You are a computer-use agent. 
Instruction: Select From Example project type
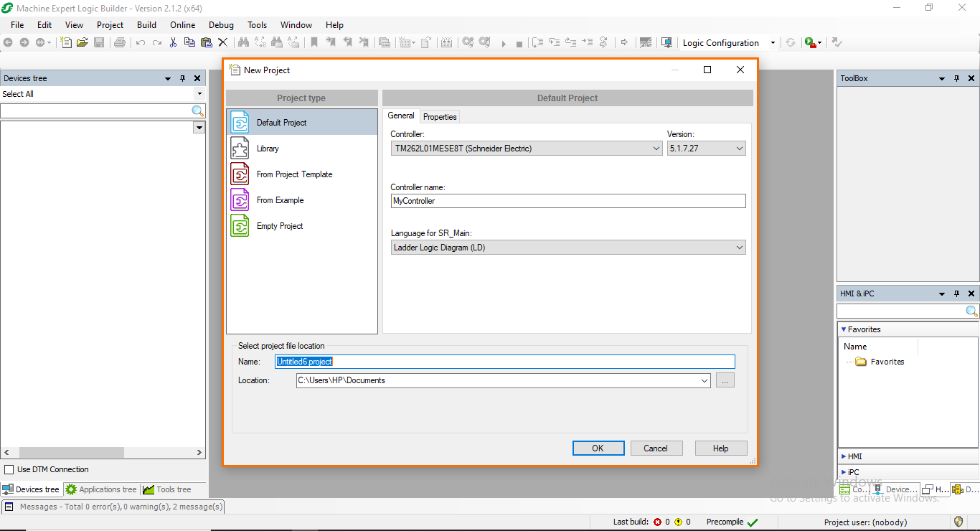pos(302,200)
